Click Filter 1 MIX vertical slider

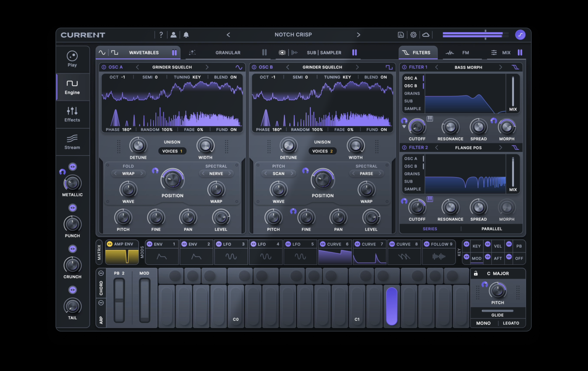click(513, 91)
